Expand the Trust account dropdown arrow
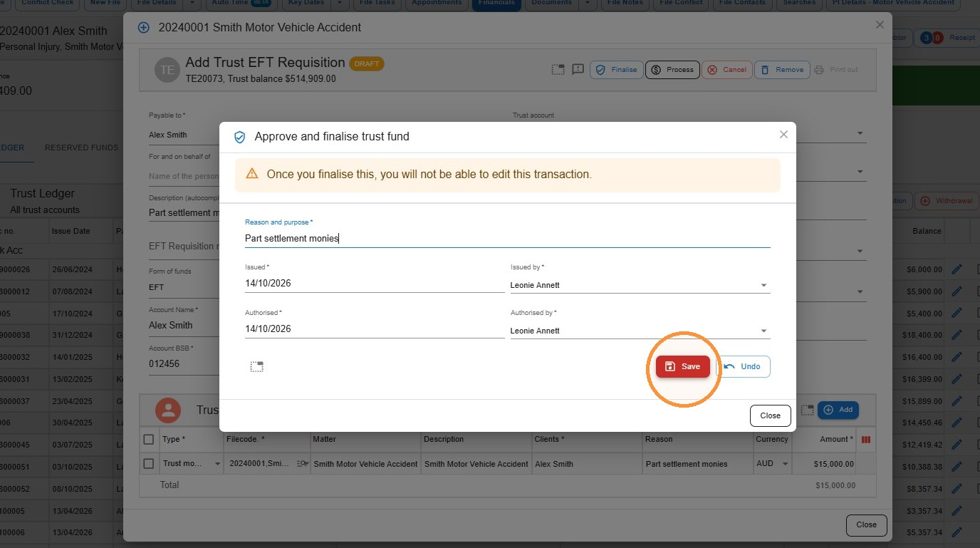The height and width of the screenshot is (548, 980). 860,134
